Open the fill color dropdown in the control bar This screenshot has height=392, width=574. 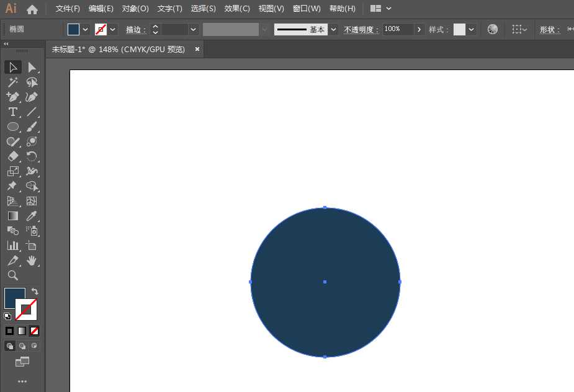(x=85, y=29)
